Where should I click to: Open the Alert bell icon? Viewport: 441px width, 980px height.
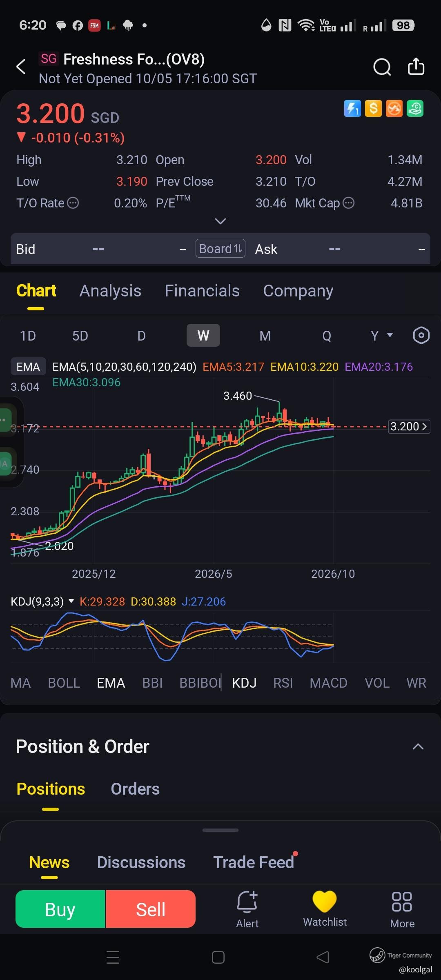pyautogui.click(x=247, y=902)
